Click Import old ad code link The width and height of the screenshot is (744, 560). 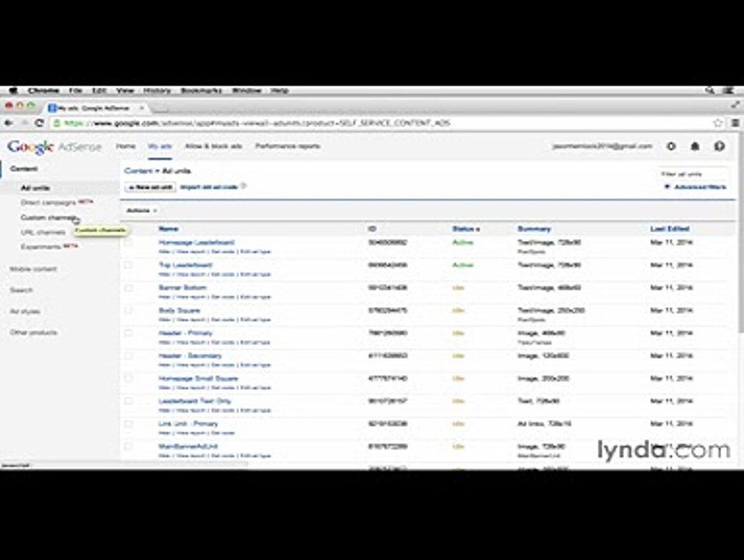209,187
